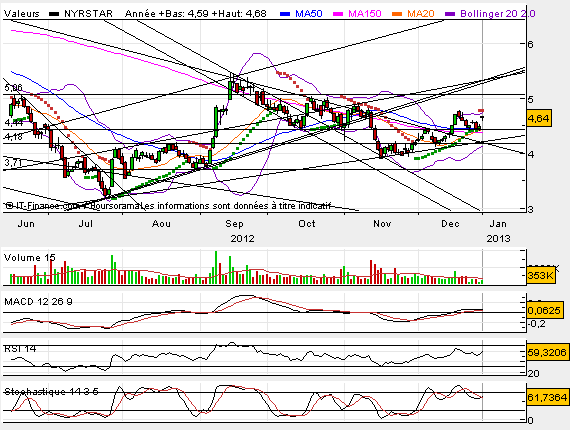
Task: Click the MA150 legend label
Action: pos(365,14)
